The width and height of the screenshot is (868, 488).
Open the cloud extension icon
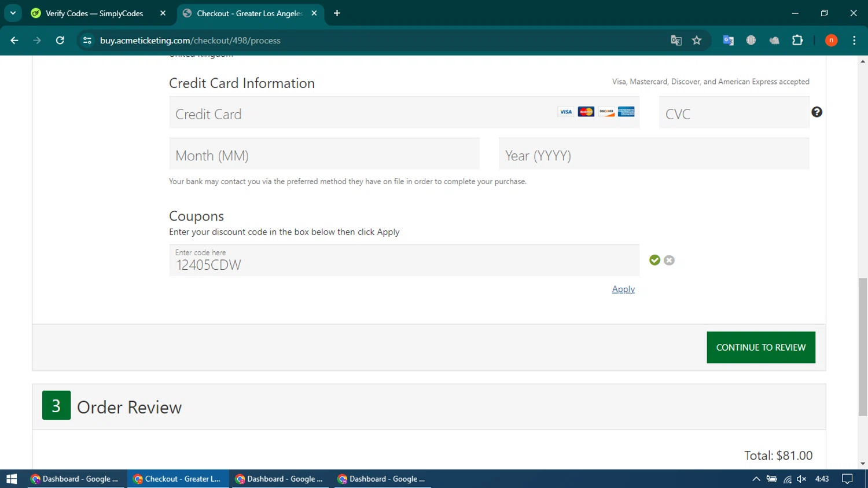point(774,41)
